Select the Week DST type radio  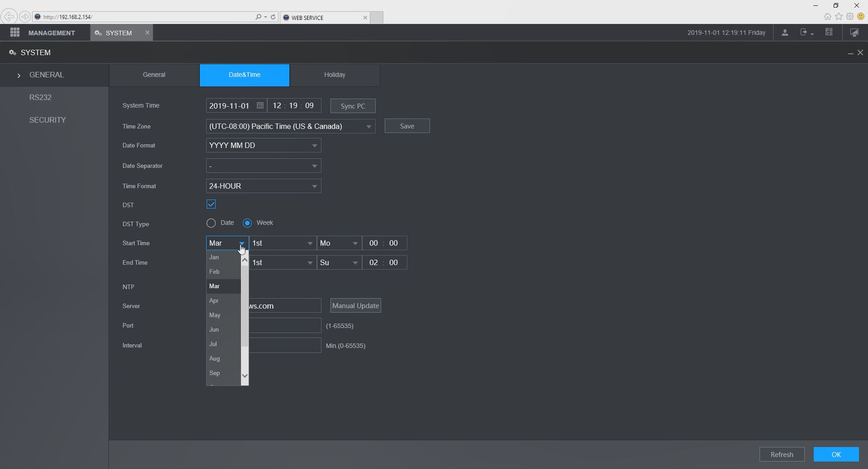pyautogui.click(x=247, y=223)
